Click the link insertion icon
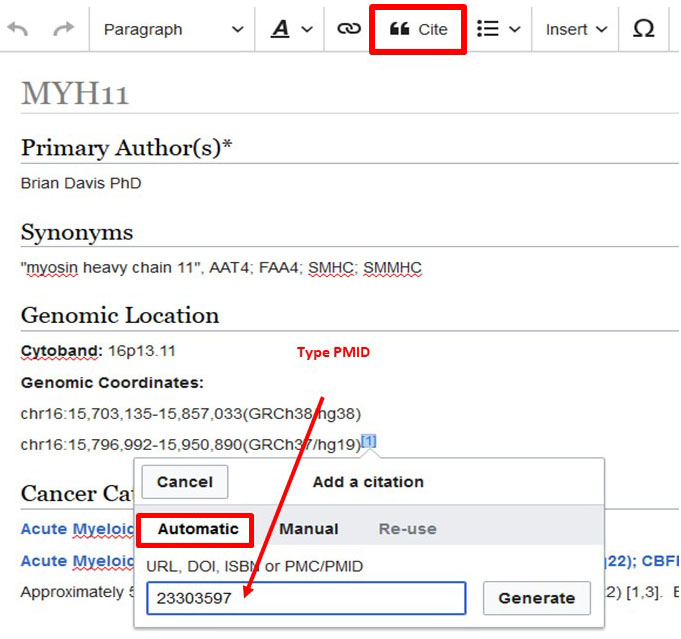Image resolution: width=681 pixels, height=639 pixels. (348, 29)
